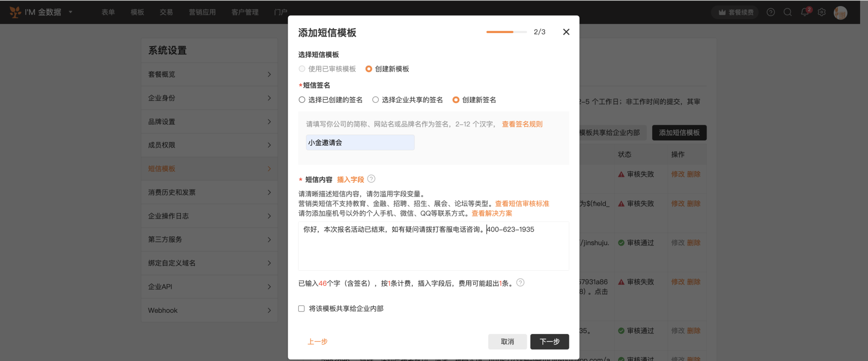Viewport: 868px width, 361px height.
Task: Click 删除 in the jinshuju 审核通过 row
Action: (x=694, y=243)
